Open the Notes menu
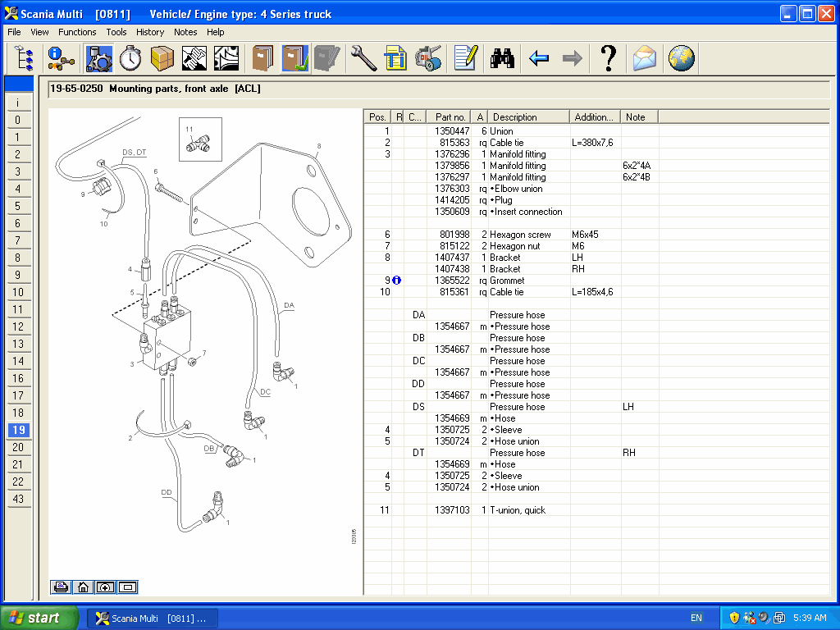 click(x=185, y=32)
